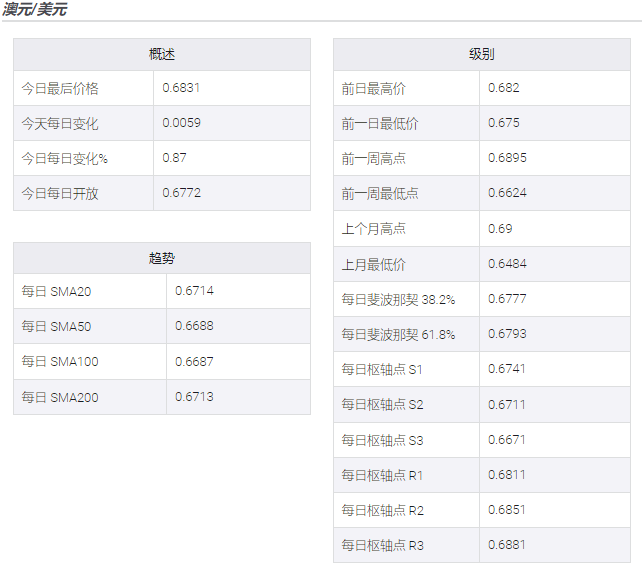Select the 前一周高点 value 0.6895
The image size is (643, 573).
tap(507, 158)
